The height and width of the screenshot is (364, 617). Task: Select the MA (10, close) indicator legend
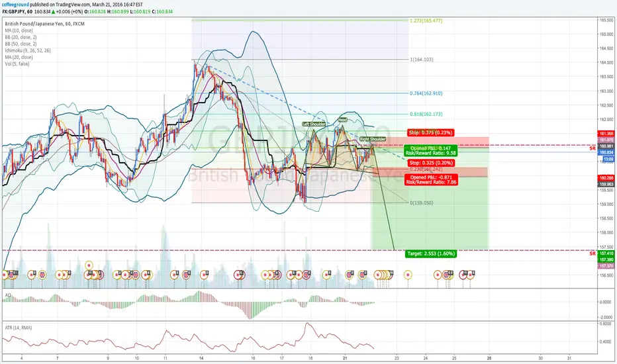point(19,30)
